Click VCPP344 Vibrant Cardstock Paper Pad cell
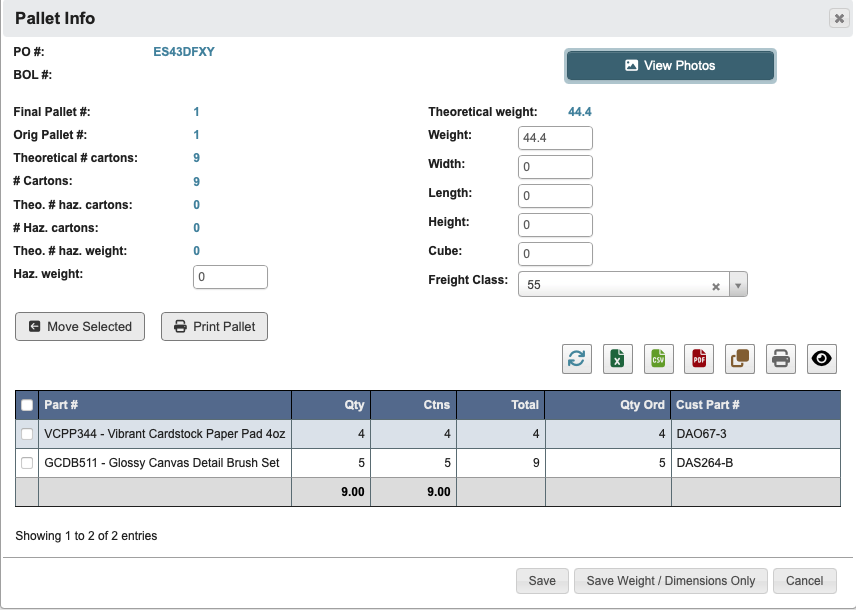 pyautogui.click(x=165, y=434)
